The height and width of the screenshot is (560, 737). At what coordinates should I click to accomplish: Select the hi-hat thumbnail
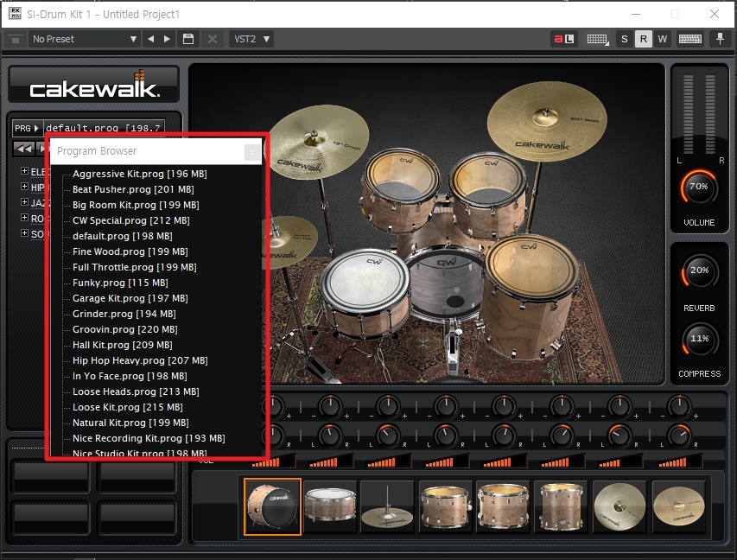click(388, 506)
